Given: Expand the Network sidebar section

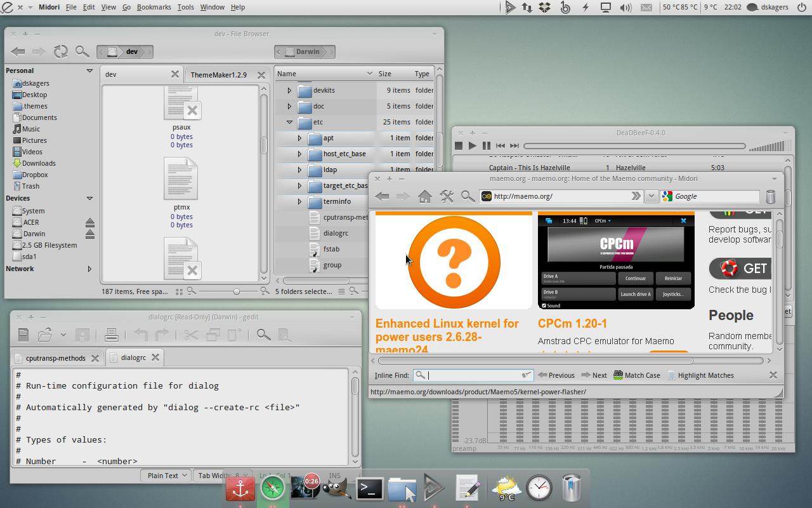Looking at the screenshot, I should (89, 269).
